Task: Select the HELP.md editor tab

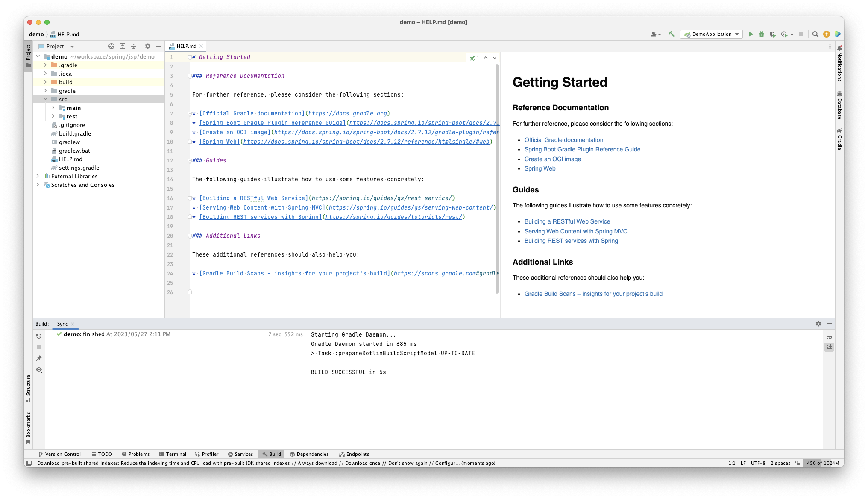Action: pyautogui.click(x=186, y=46)
